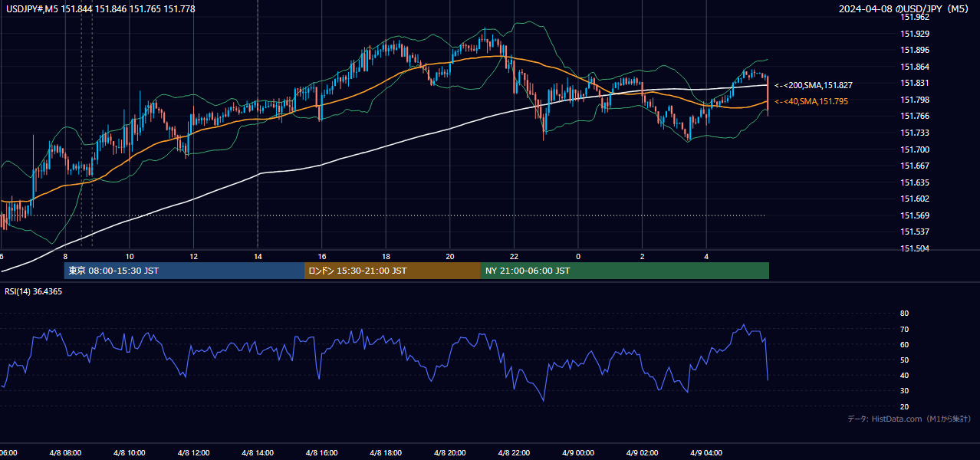Click hour label 0 below the price chart
The width and height of the screenshot is (980, 460).
[x=578, y=256]
